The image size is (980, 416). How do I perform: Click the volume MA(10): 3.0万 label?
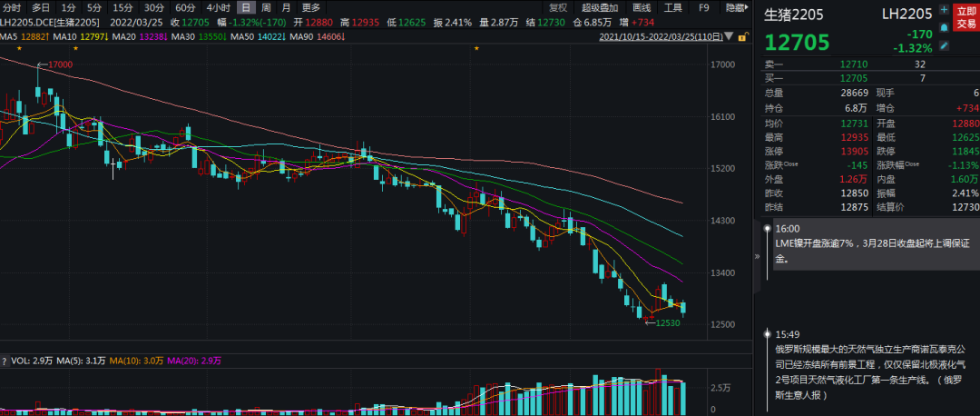pyautogui.click(x=138, y=361)
